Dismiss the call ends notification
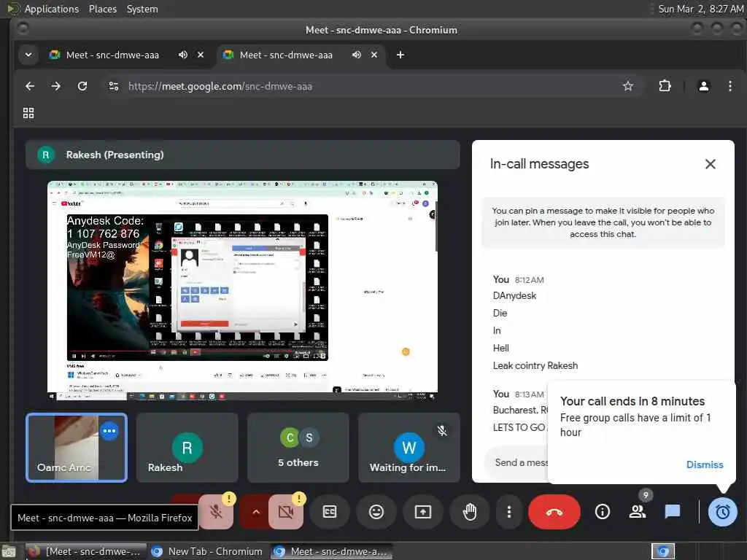 (x=705, y=464)
